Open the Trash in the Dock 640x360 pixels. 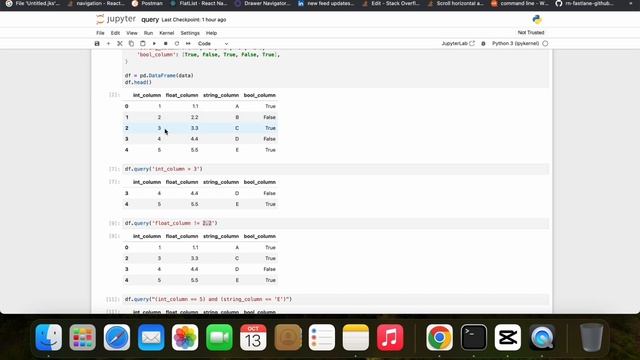(591, 338)
